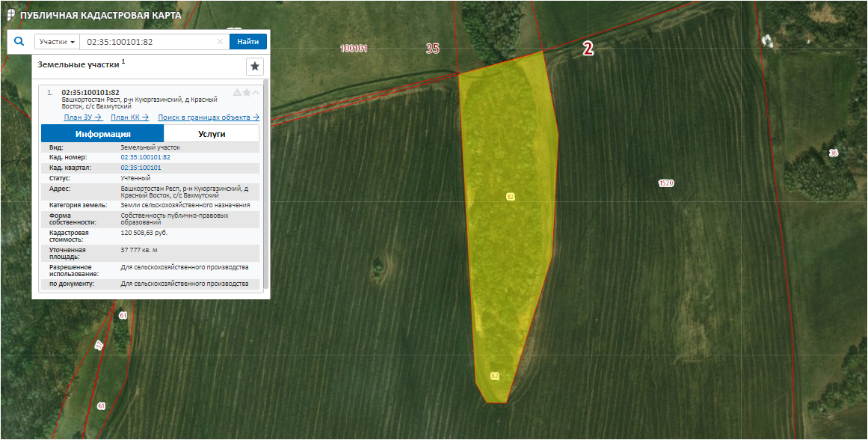Clear the search field with the X

(x=220, y=42)
